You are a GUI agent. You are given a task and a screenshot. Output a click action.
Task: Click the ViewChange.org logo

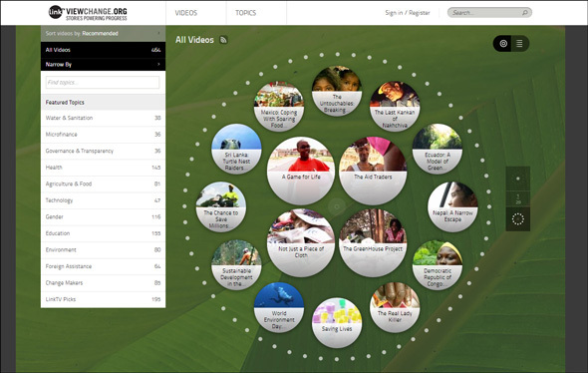pyautogui.click(x=88, y=12)
